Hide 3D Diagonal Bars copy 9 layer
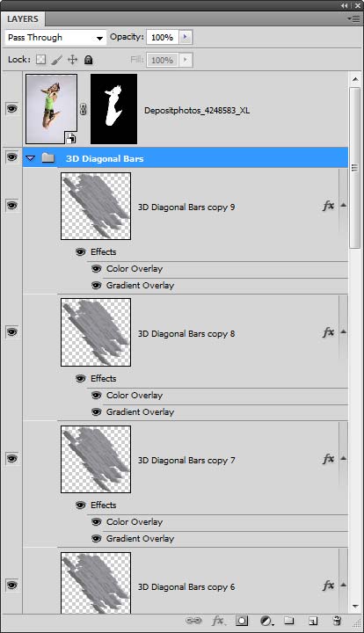 pos(11,206)
